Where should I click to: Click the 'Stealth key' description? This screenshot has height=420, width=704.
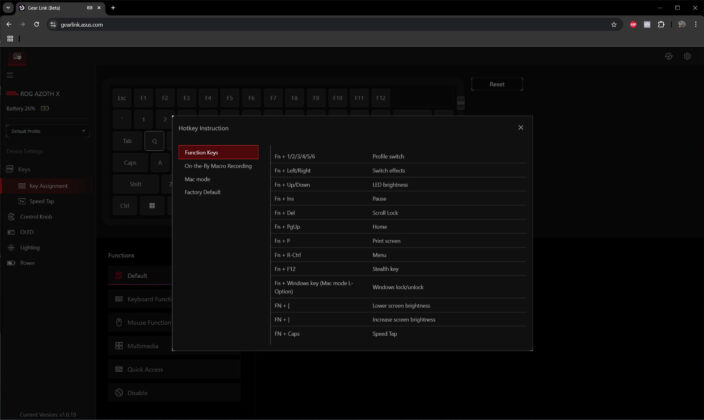pyautogui.click(x=385, y=269)
